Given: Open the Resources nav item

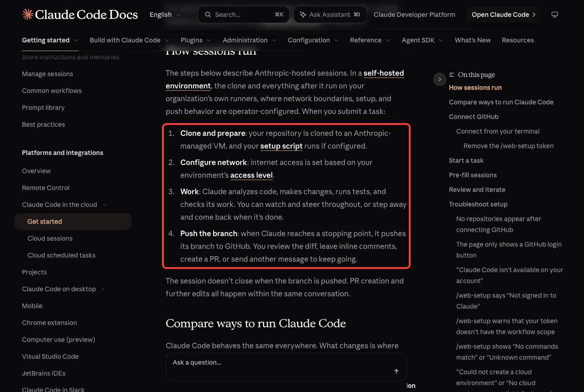Looking at the screenshot, I should point(518,40).
